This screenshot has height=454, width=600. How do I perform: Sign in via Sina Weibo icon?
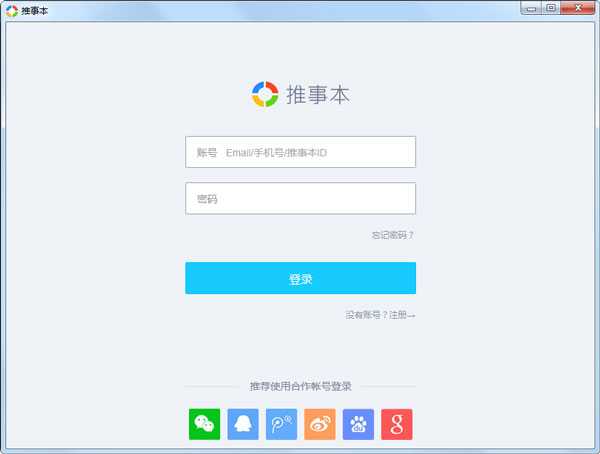[320, 424]
